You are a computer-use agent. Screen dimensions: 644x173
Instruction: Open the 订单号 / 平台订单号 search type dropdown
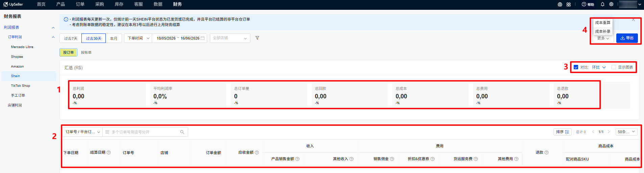click(83, 132)
